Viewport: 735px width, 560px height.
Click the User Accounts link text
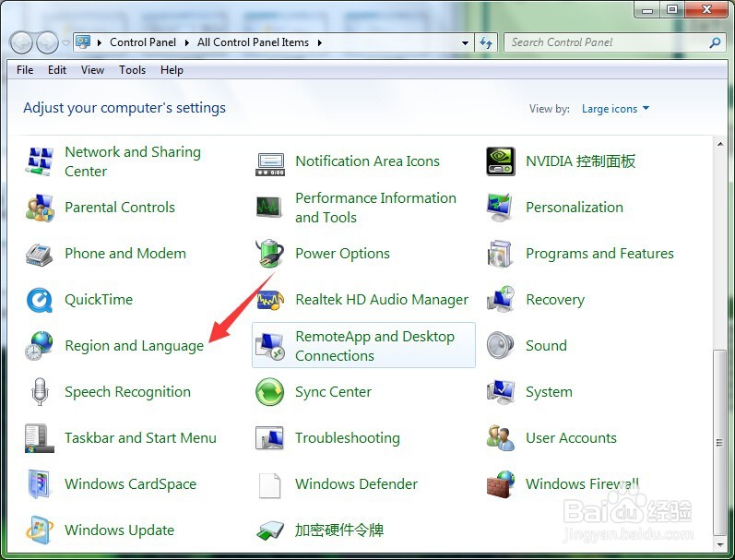click(571, 438)
